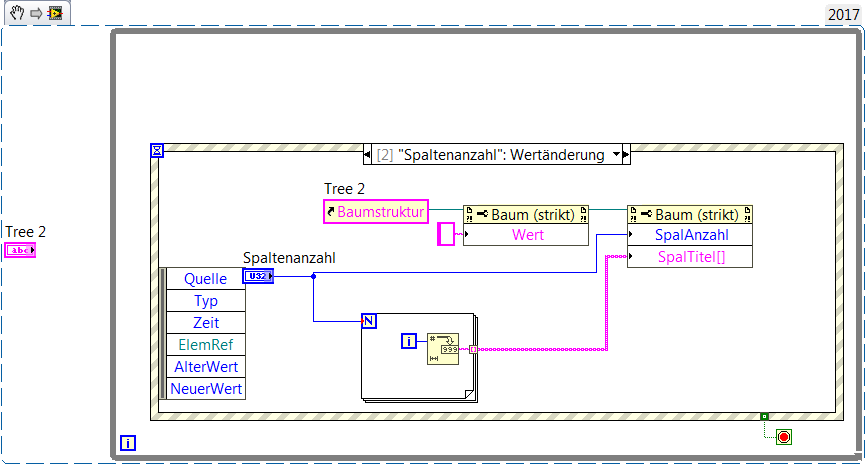Screen dimensions: 866x465
Task: Select the SpalAnzahl property
Action: pos(691,235)
